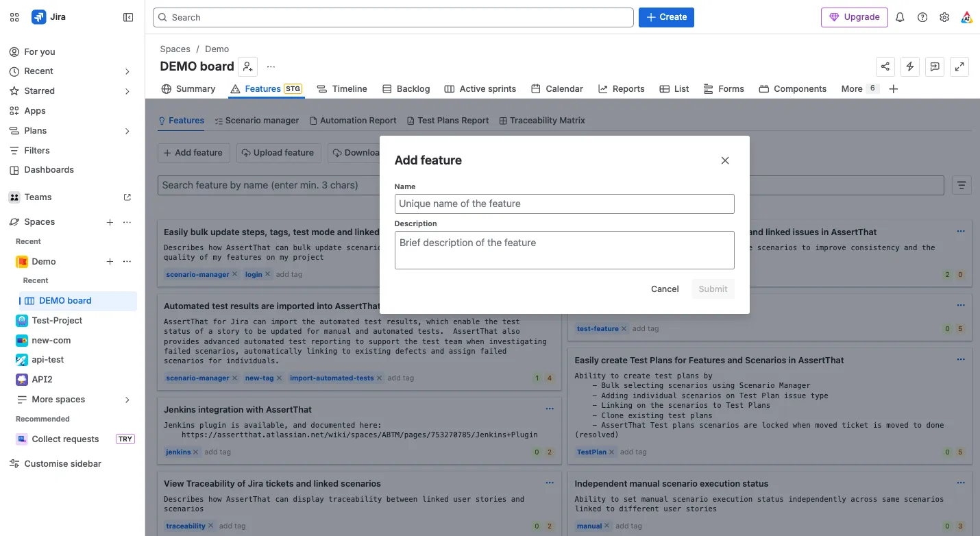The width and height of the screenshot is (980, 536).
Task: Open more actions menu beside DEMO board title
Action: coord(271,66)
